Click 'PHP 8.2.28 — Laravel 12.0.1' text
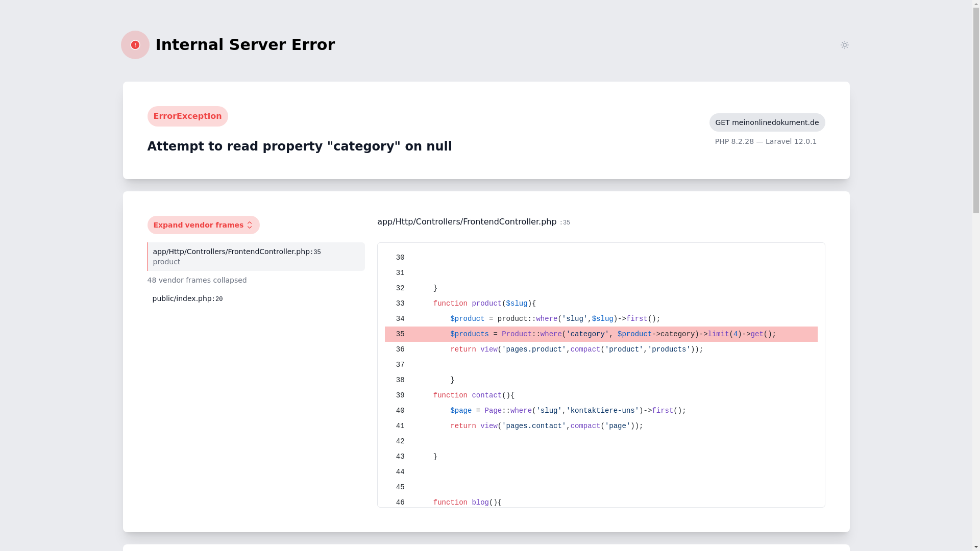This screenshot has width=980, height=551. 766,141
